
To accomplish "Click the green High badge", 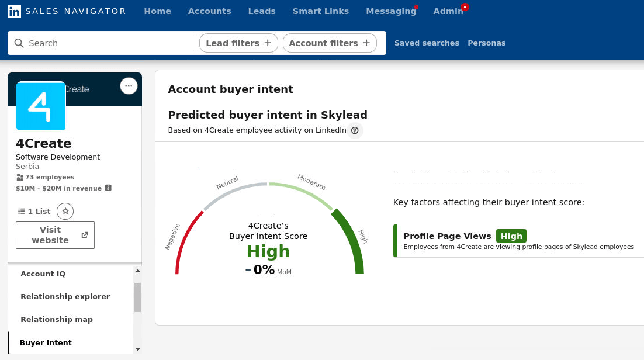I will pos(511,236).
